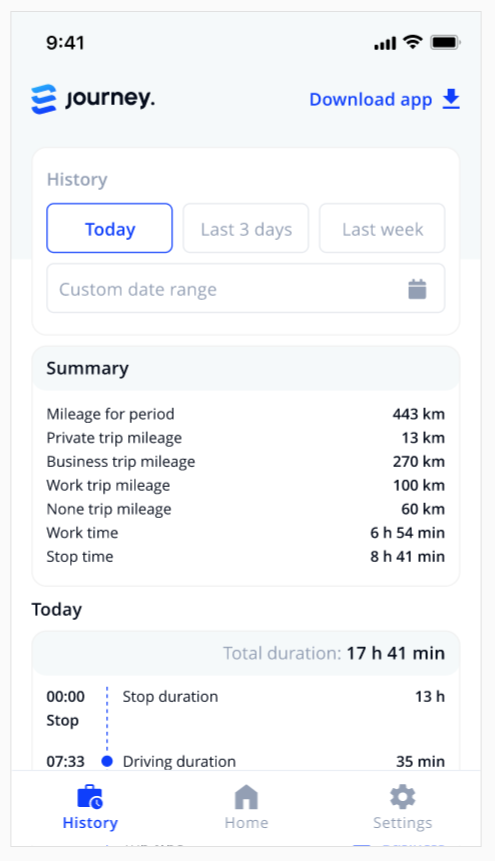Viewport: 495px width, 861px height.
Task: Switch to the Home tab label
Action: click(x=246, y=823)
